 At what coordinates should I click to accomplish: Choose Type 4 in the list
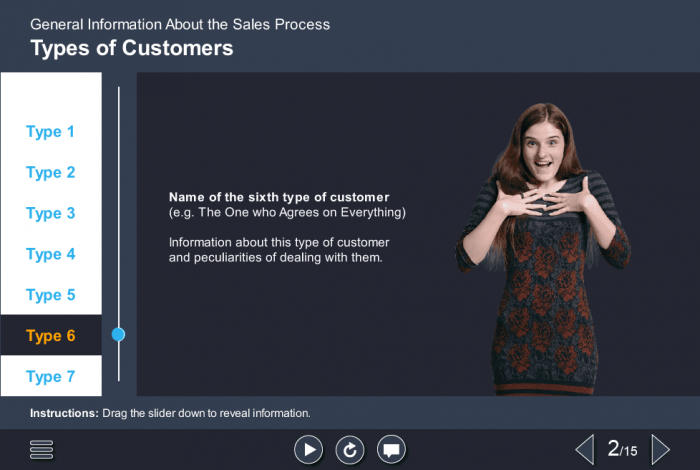click(51, 254)
